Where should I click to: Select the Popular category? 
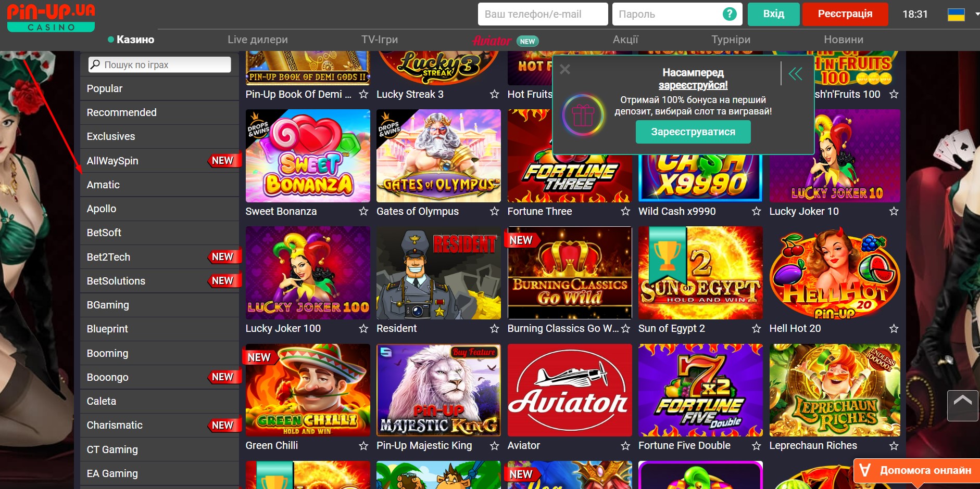coord(160,88)
